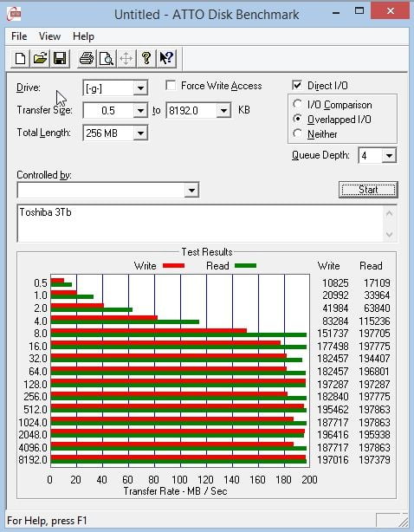
Task: Click the New document toolbar icon
Action: pyautogui.click(x=20, y=58)
